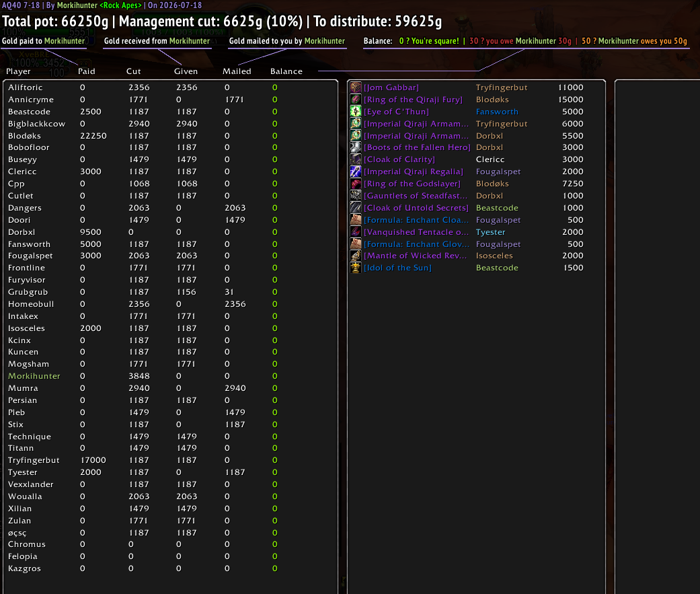Click Imperial Qiraji Armament icon in 5500 row
Image resolution: width=700 pixels, height=594 pixels.
355,136
